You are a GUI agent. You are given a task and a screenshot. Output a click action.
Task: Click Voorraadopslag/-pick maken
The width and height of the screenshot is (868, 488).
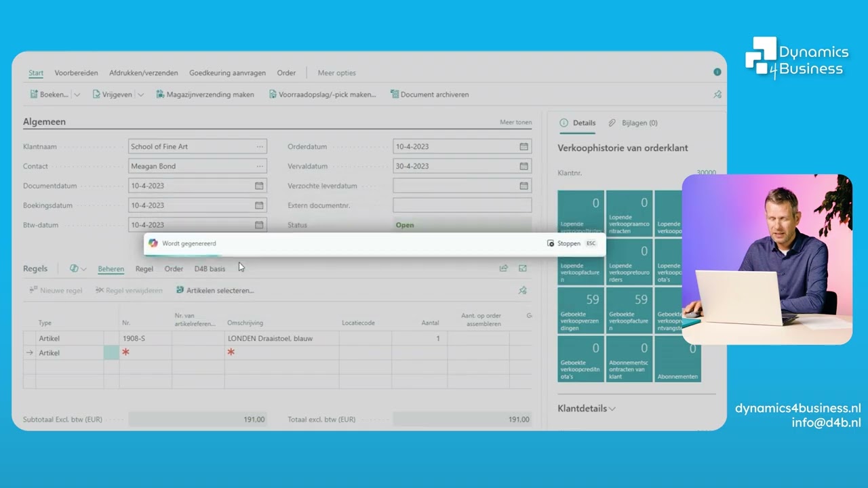[322, 94]
